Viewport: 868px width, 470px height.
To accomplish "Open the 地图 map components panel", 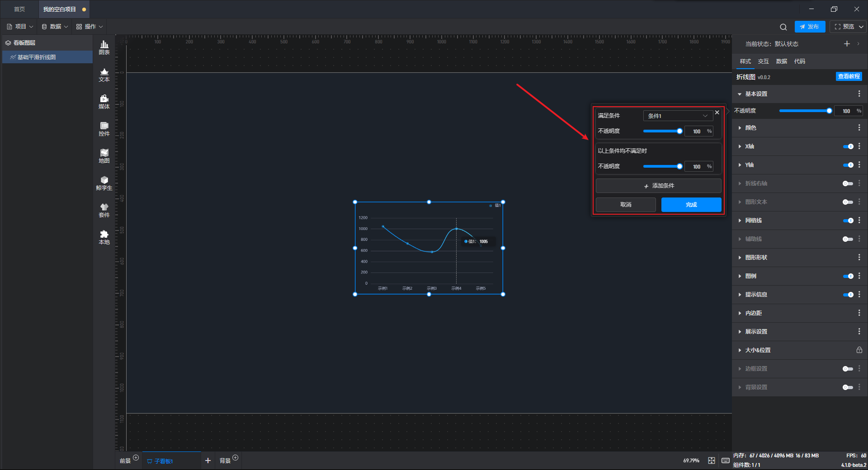I will click(x=104, y=156).
